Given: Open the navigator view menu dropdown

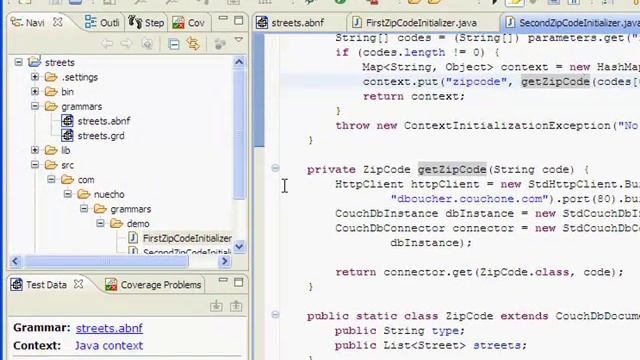Looking at the screenshot, I should coord(239,40).
